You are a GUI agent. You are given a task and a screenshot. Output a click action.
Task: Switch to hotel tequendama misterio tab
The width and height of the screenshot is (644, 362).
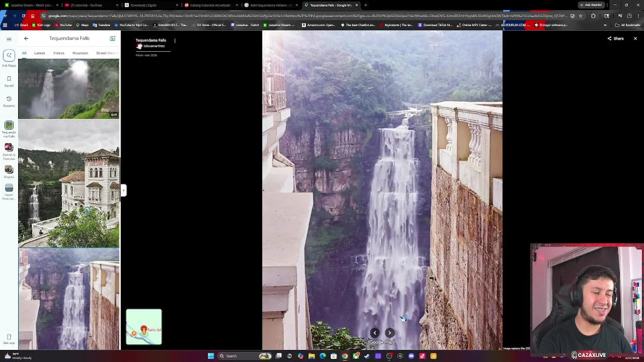271,5
